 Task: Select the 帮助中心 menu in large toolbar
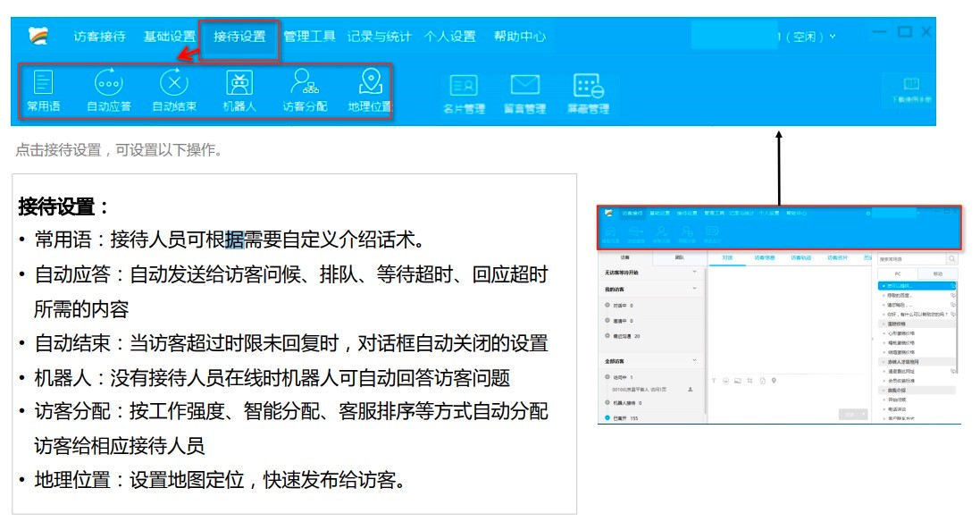[520, 37]
